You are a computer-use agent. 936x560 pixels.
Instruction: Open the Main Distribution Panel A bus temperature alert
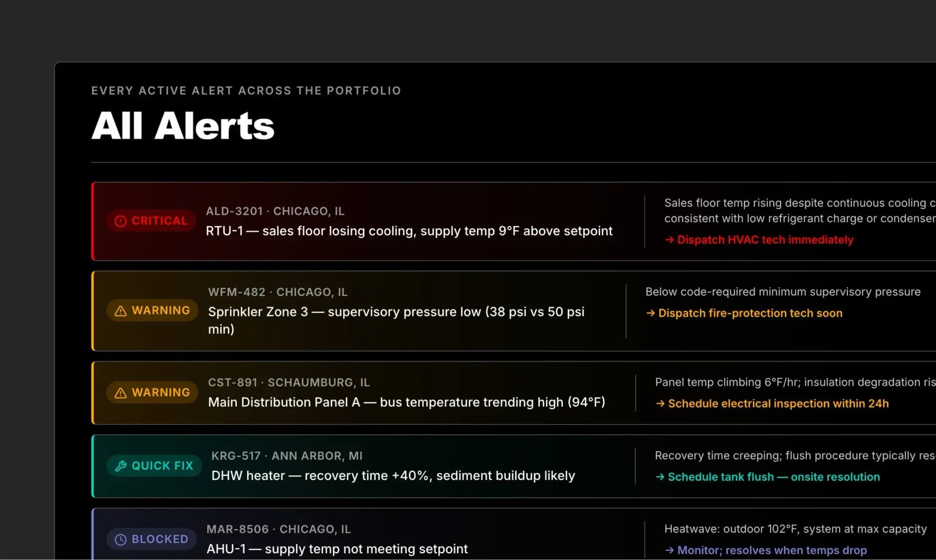point(407,402)
